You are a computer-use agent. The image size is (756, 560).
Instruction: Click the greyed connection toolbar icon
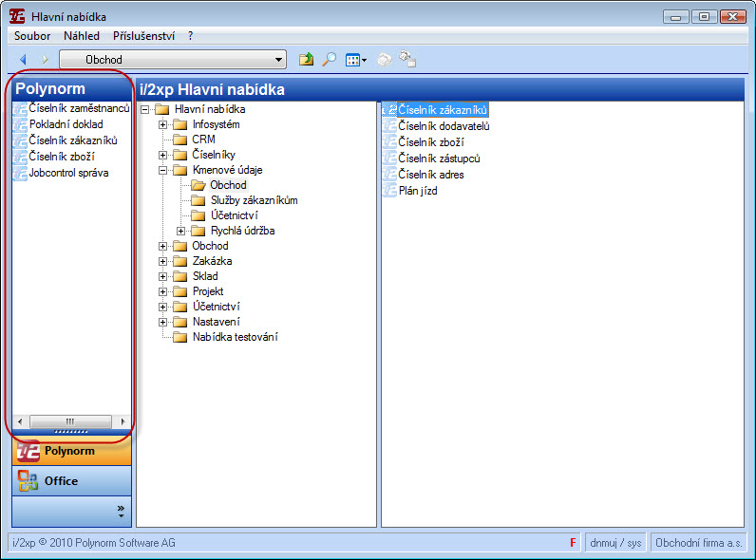[407, 59]
